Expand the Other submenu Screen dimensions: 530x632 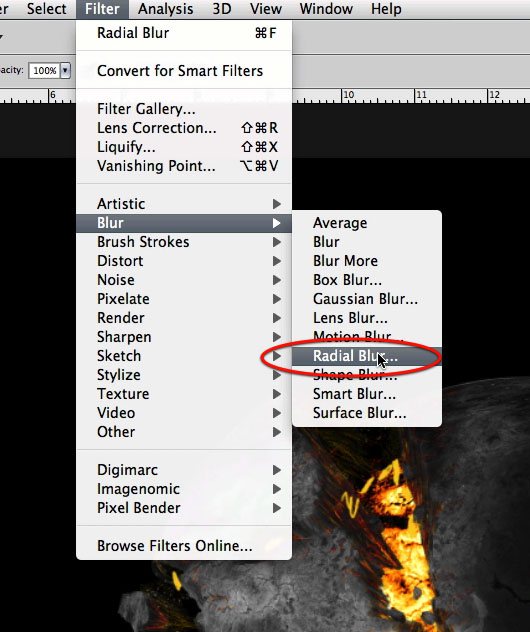click(x=184, y=432)
